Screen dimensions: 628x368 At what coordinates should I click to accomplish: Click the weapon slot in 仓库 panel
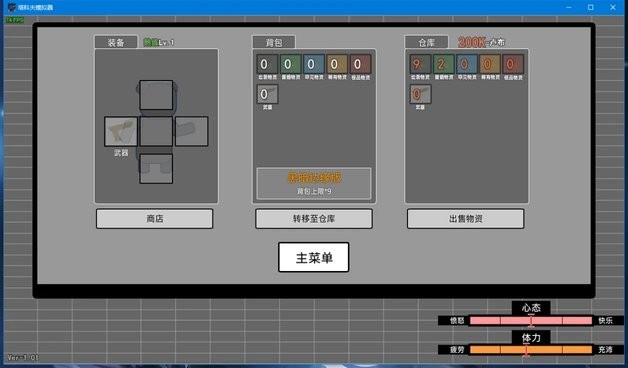[x=420, y=94]
